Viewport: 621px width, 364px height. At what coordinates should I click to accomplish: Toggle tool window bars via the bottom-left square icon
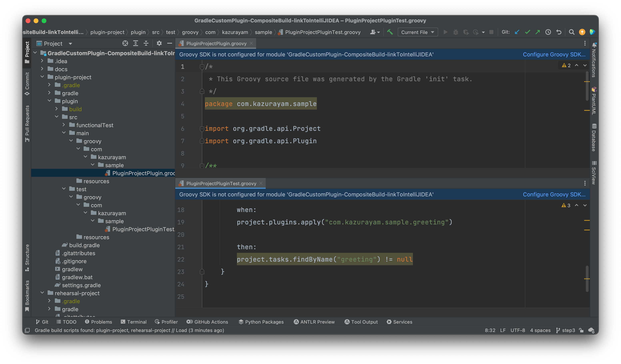click(27, 330)
